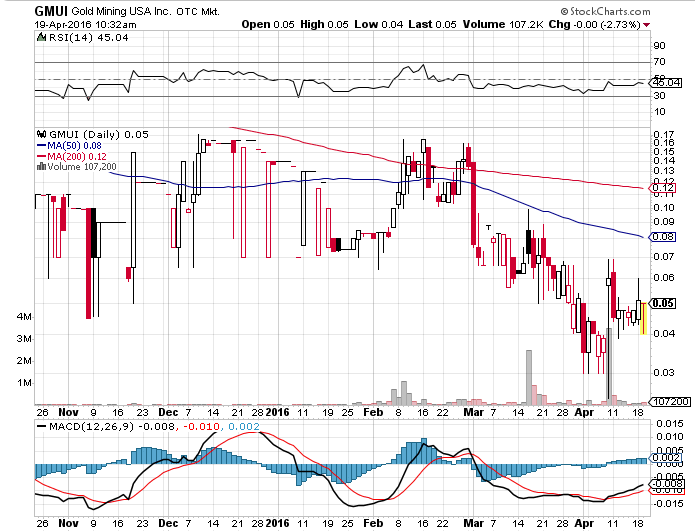Screen dimensions: 695x531
Task: Click the Mar label under the MACD panel
Action: pyautogui.click(x=474, y=523)
